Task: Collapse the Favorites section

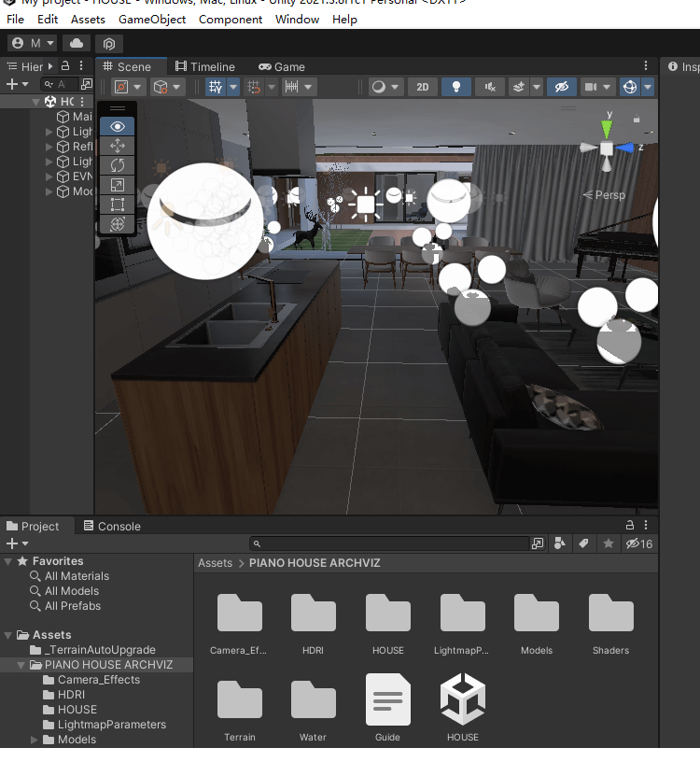Action: (x=8, y=561)
